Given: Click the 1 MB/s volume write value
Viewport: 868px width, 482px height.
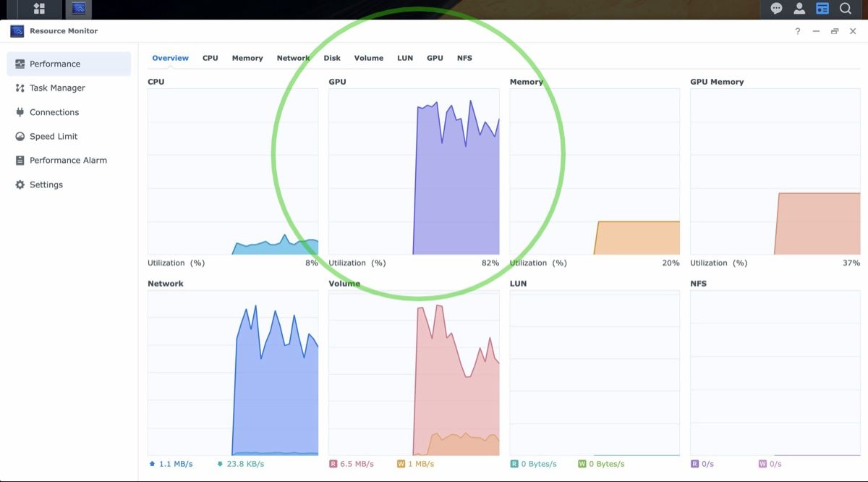Looking at the screenshot, I should point(421,464).
